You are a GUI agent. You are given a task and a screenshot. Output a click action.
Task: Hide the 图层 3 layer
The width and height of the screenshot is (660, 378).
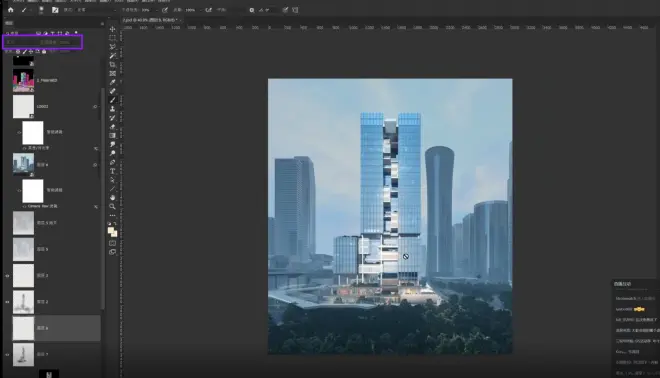coord(7,276)
